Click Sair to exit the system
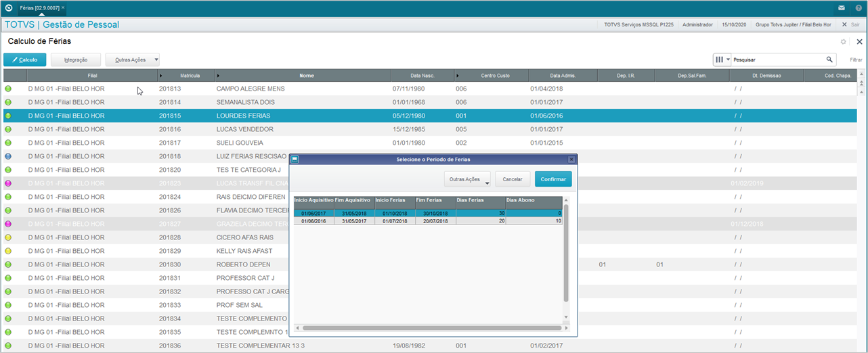Viewport: 868px width, 353px height. [850, 24]
